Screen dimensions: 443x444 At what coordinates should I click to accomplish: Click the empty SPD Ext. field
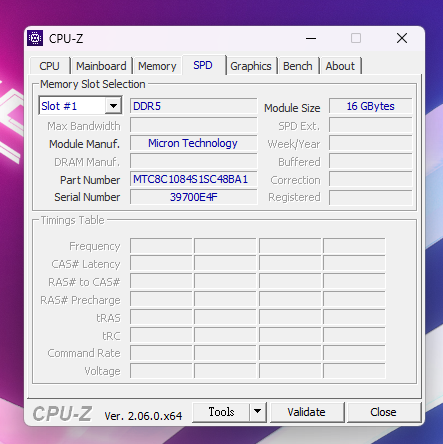[x=370, y=125]
